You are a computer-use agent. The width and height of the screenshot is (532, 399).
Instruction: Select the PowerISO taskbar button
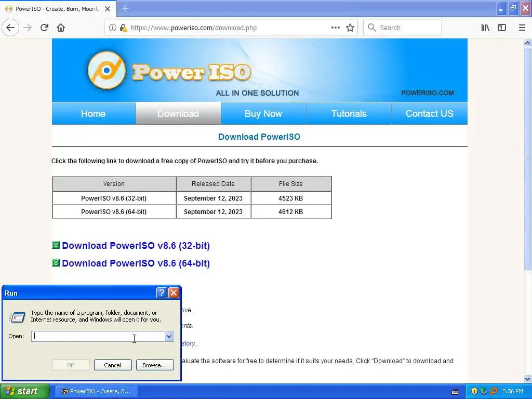pyautogui.click(x=96, y=391)
